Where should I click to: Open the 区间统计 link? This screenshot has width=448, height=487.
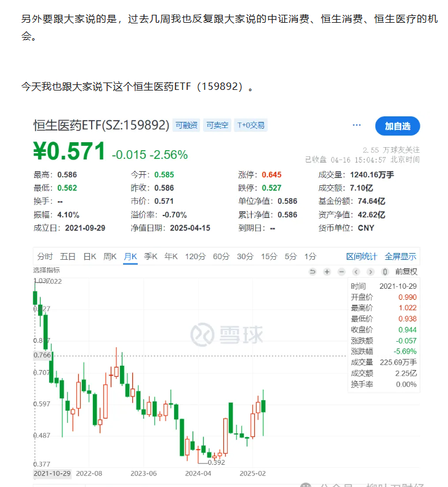(x=361, y=257)
